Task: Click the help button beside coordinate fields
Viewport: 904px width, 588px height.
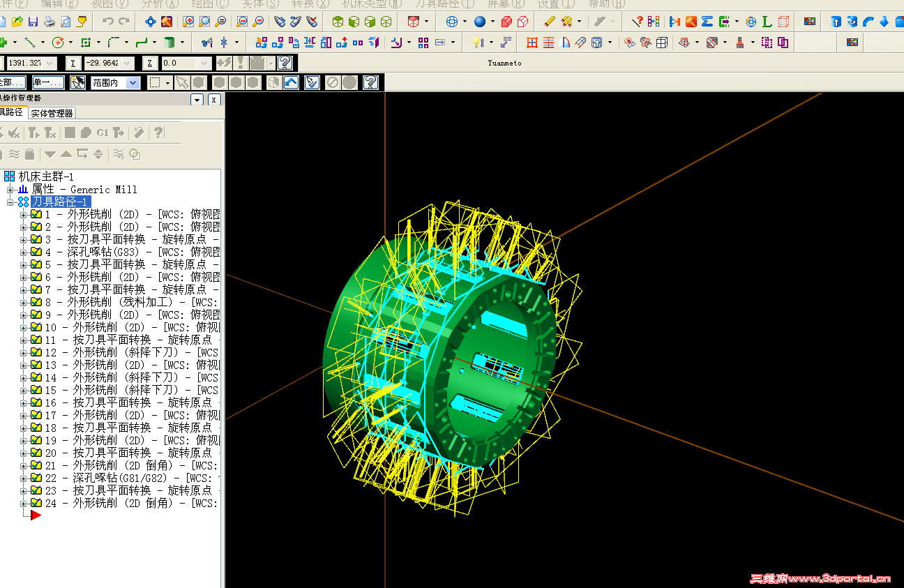Action: coord(284,63)
